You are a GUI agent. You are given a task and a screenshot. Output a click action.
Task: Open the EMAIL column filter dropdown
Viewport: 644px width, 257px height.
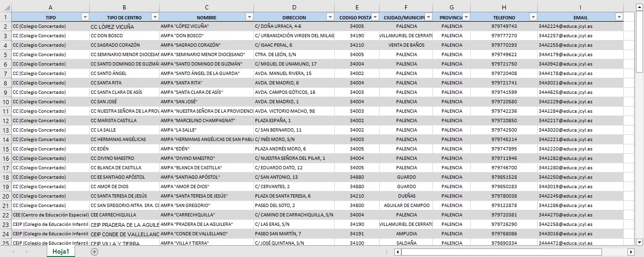tap(619, 17)
